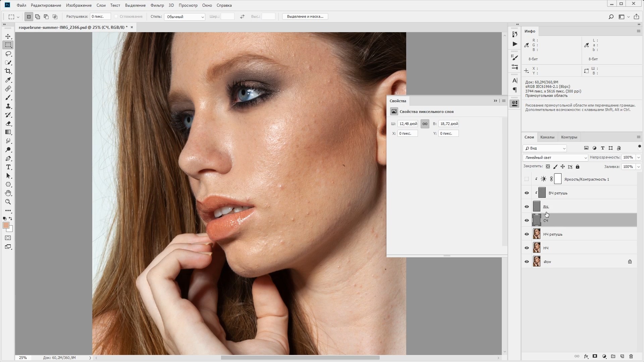Screen dimensions: 644x362
Task: Close the roquebrune-summer document tab
Action: 132,27
